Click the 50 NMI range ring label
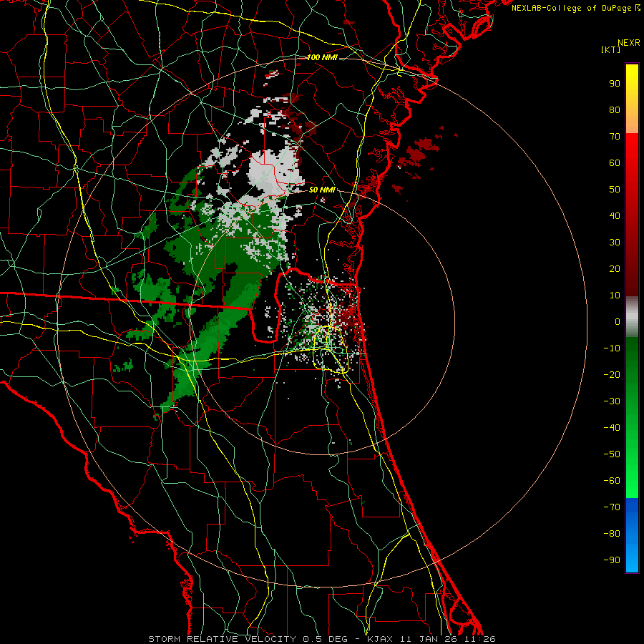 click(322, 190)
